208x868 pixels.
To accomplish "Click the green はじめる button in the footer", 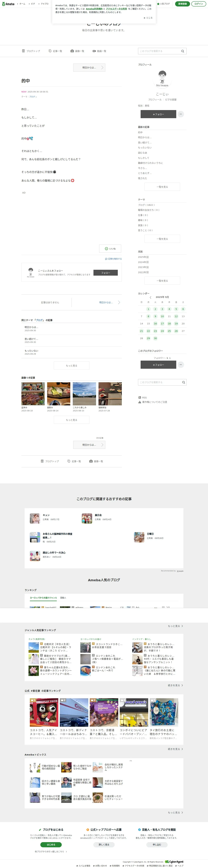I will tap(51, 845).
